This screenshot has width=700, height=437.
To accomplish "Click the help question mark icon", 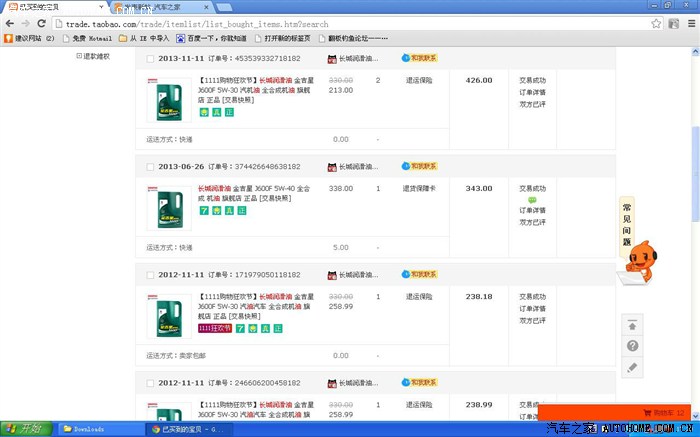I will (632, 346).
